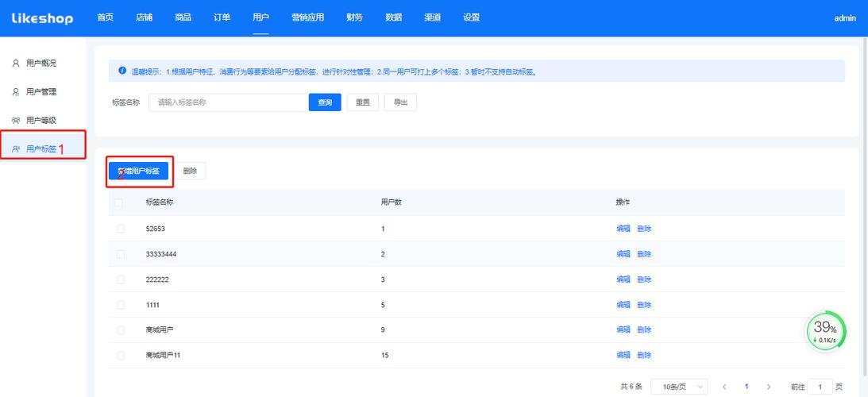Delete the tag 222222
868x397 pixels.
pyautogui.click(x=644, y=279)
